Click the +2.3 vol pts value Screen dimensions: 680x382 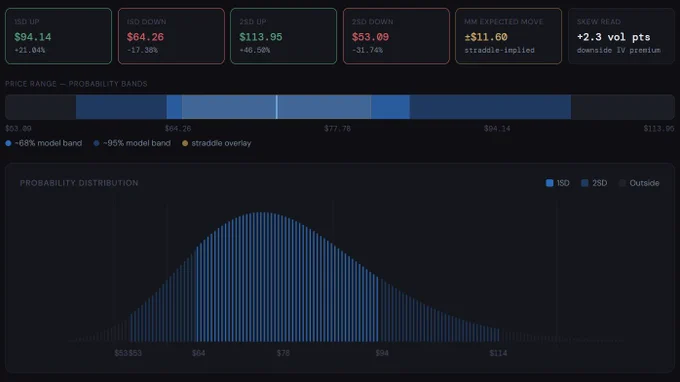(x=613, y=37)
